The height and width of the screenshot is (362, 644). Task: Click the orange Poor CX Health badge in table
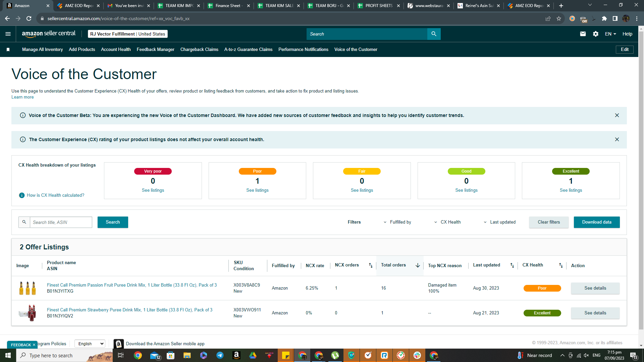[x=542, y=288]
